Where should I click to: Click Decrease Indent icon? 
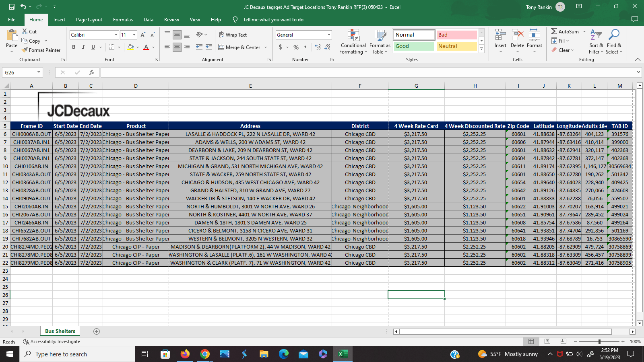tap(199, 47)
